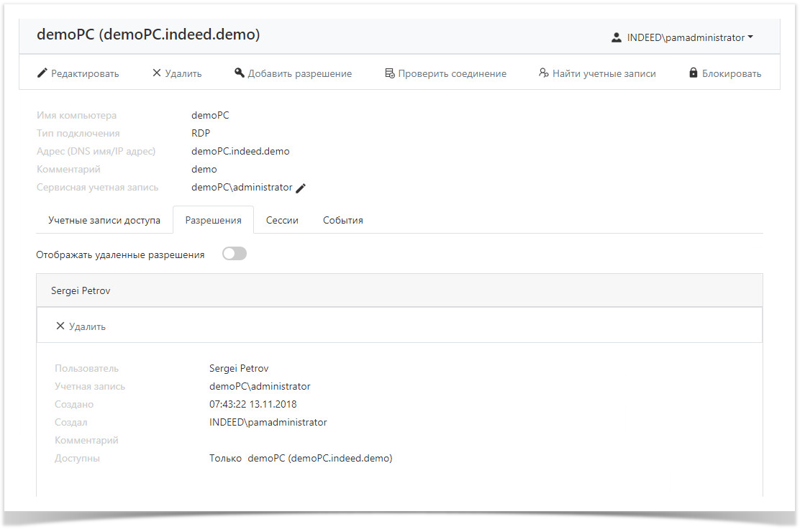The height and width of the screenshot is (532, 805).
Task: Click the X icon for Удалить in top toolbar
Action: [156, 73]
